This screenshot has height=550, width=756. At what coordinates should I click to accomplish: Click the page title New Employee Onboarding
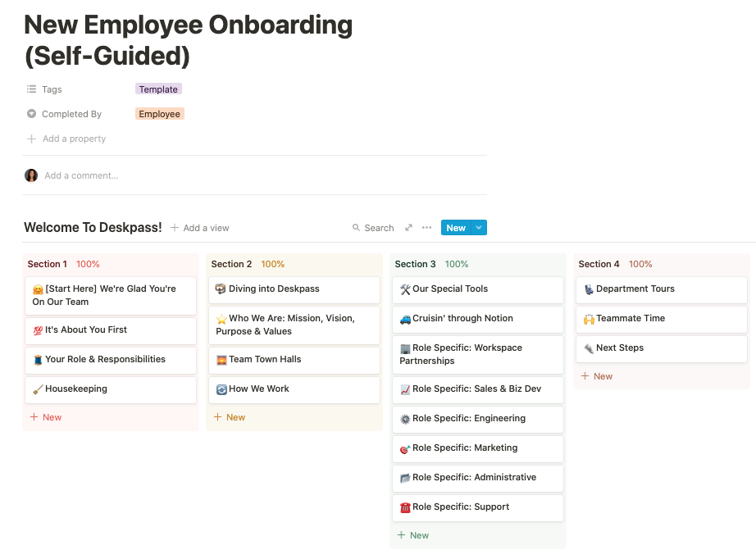coord(189,40)
